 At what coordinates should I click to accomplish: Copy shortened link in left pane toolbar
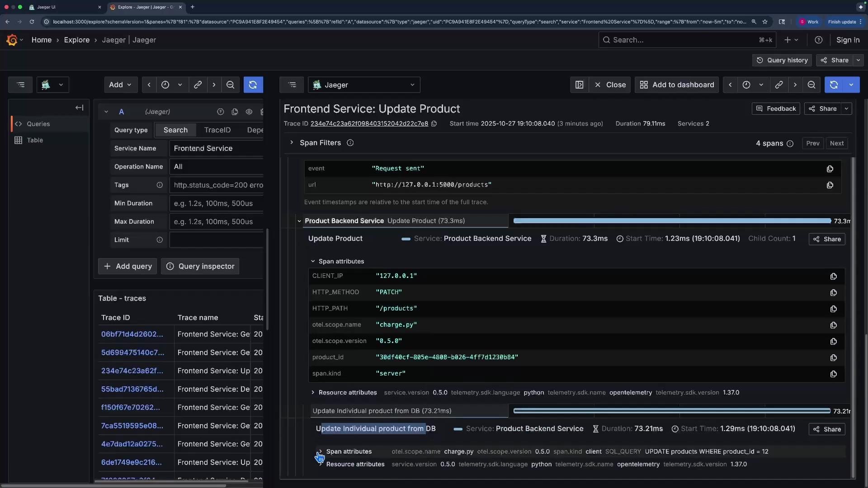click(198, 84)
